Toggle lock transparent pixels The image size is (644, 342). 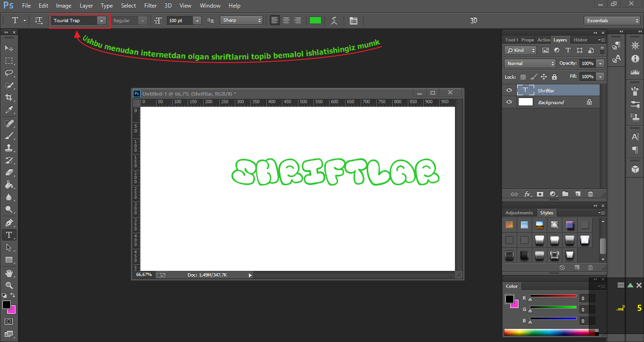(x=523, y=77)
